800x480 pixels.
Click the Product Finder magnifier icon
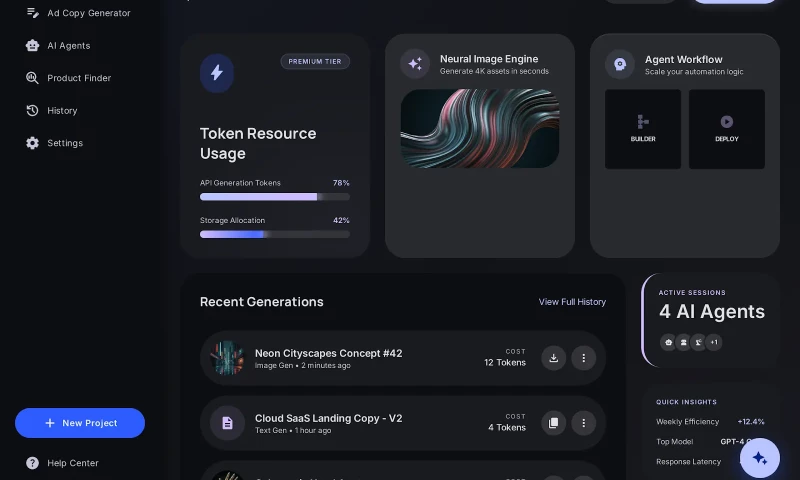32,78
